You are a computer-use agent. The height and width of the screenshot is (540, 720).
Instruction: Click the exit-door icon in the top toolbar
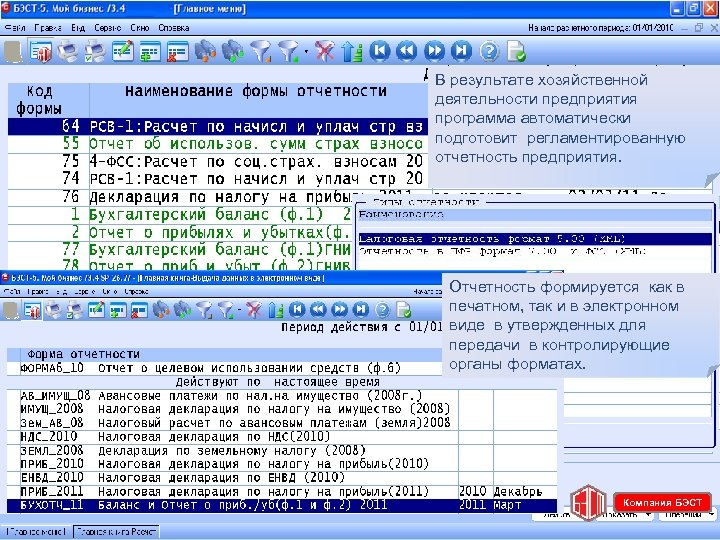(13, 51)
